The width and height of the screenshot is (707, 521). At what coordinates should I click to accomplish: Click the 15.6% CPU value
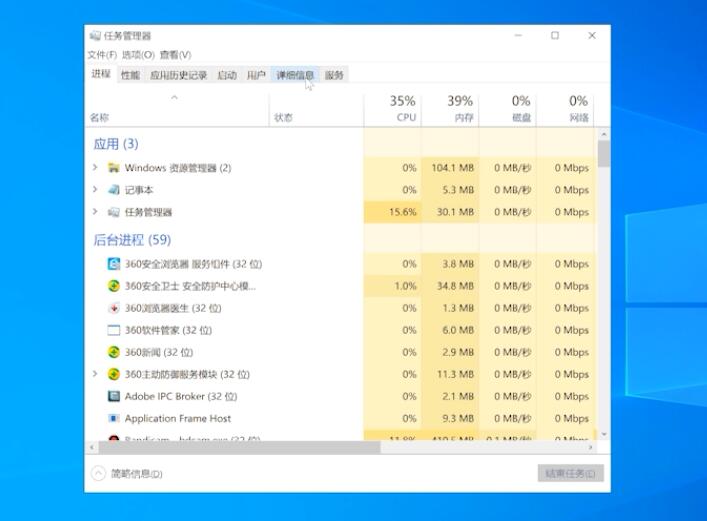point(403,212)
